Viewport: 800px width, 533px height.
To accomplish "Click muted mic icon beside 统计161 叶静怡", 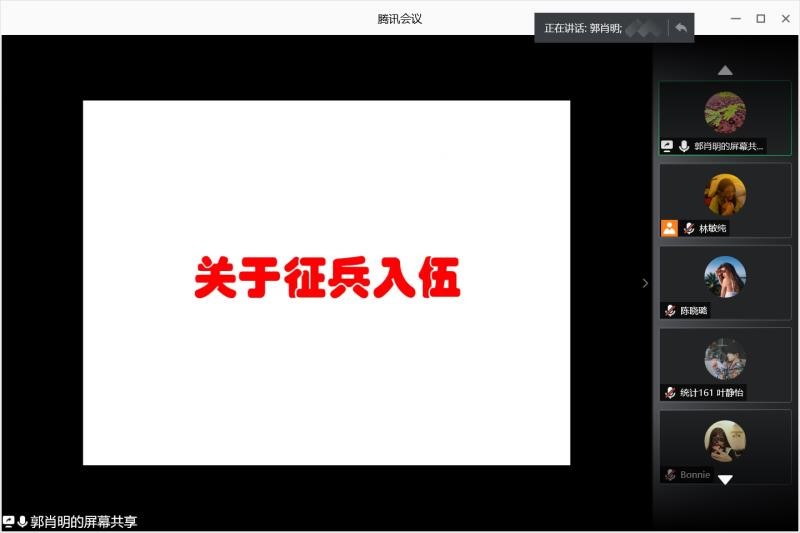I will [x=670, y=393].
